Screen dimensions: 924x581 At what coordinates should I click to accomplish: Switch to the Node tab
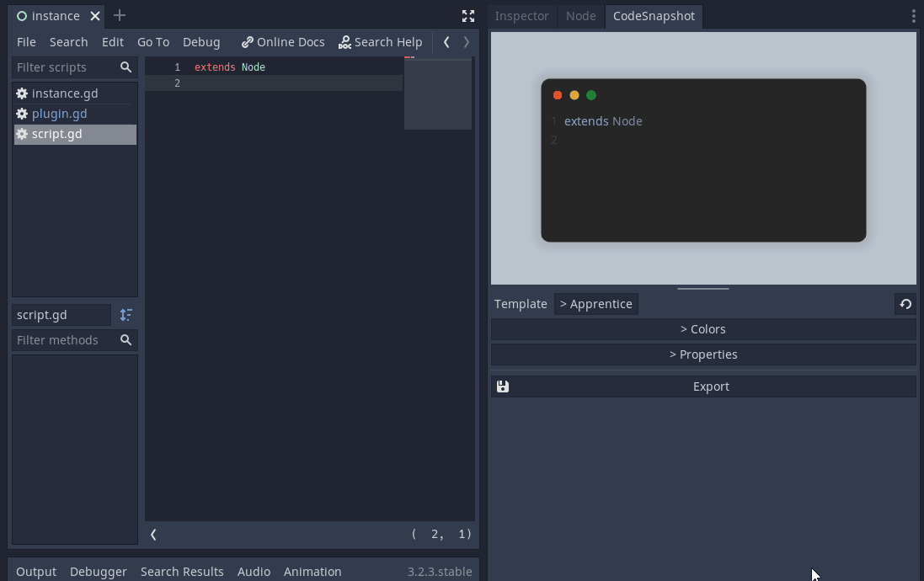click(x=580, y=16)
